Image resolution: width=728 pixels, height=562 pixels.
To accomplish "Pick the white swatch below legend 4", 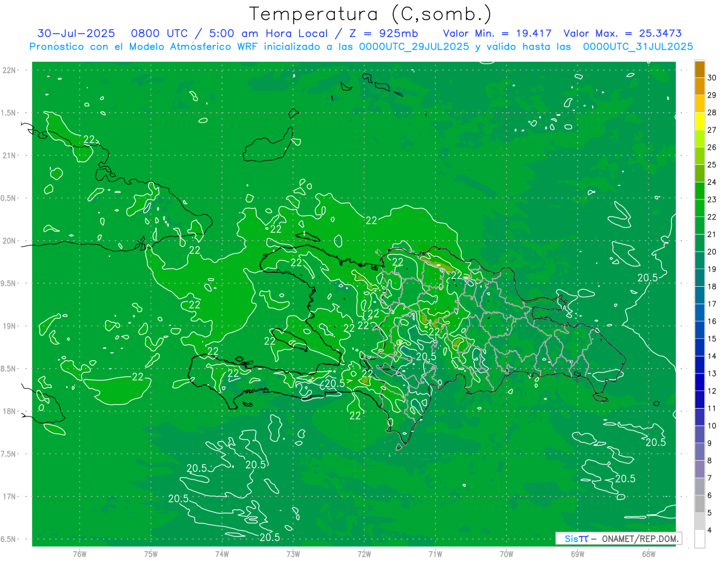I will point(699,539).
